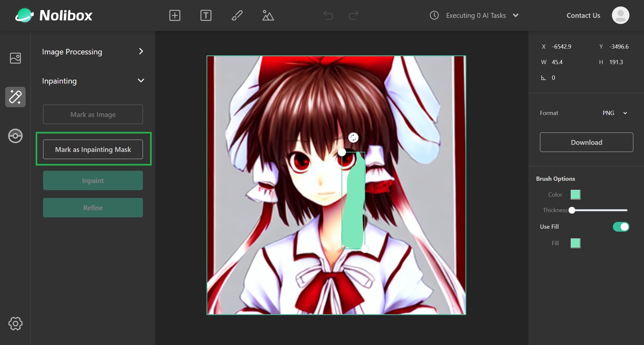Image resolution: width=644 pixels, height=345 pixels.
Task: Click Mark as Inpainting Mask button
Action: [x=93, y=149]
